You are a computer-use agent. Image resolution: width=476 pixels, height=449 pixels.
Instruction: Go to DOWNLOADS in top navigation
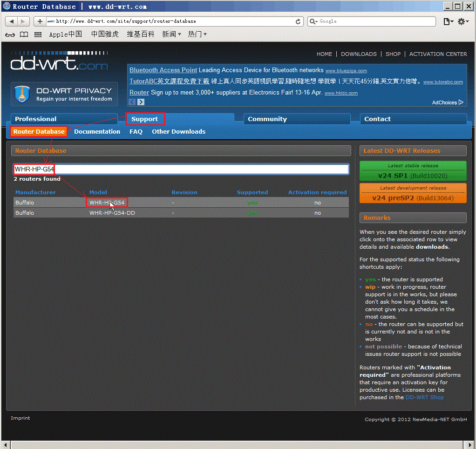[359, 54]
